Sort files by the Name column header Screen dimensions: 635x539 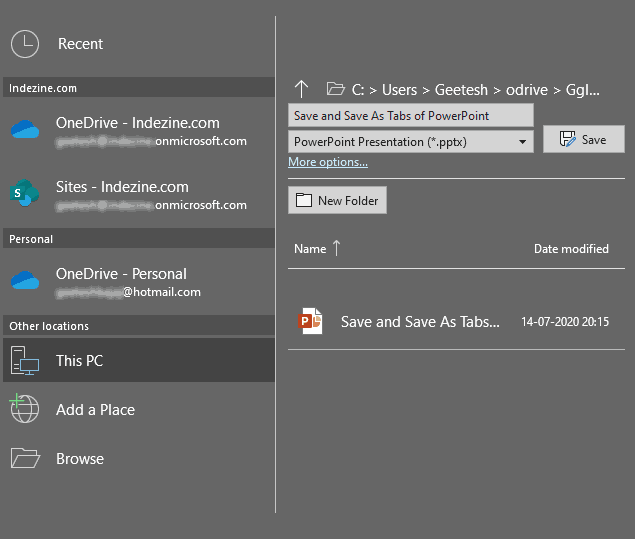(x=311, y=249)
